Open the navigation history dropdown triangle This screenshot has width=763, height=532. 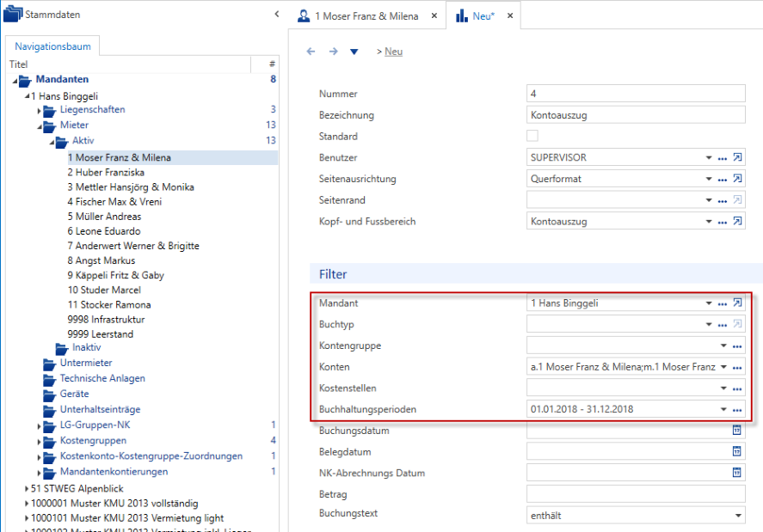(354, 52)
